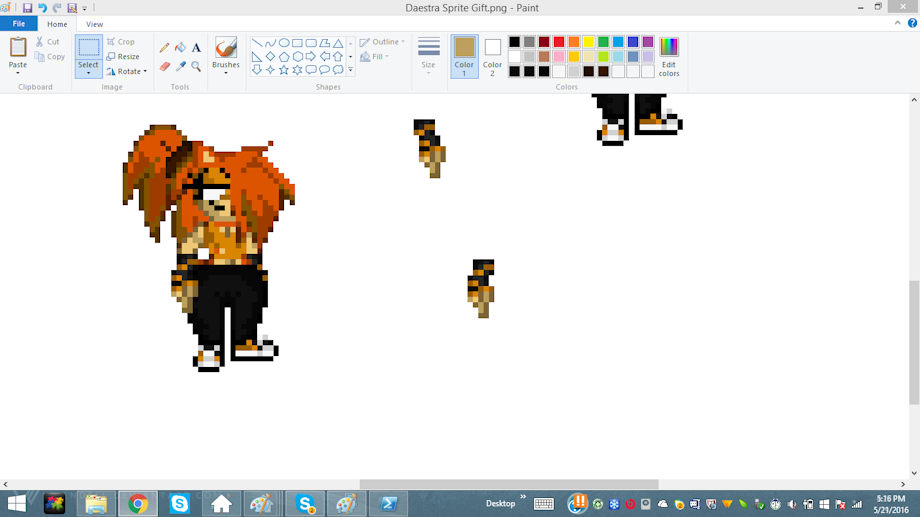Open the File menu
920x517 pixels.
click(x=19, y=24)
